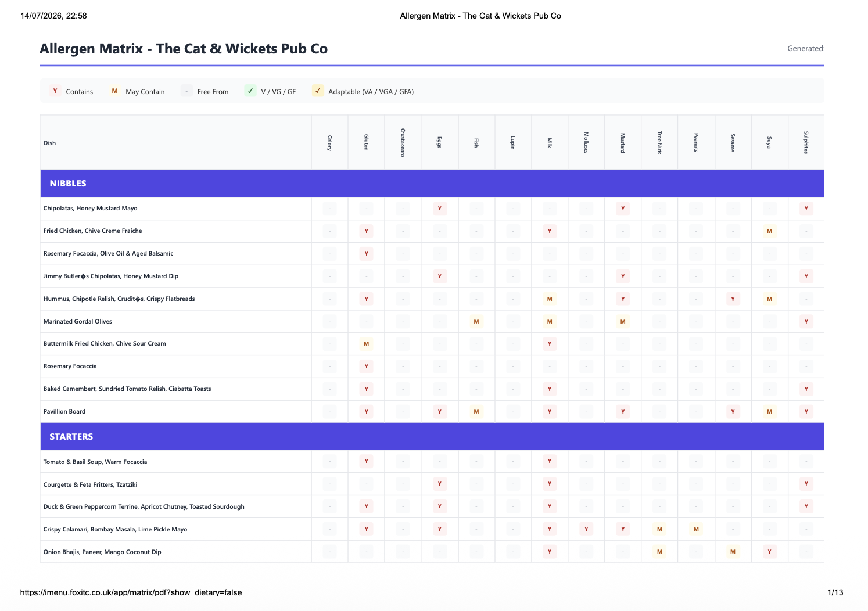Click Mustard Y badge in Jimmy Butler's Chipolatas row
Image resolution: width=868 pixels, height=611 pixels.
pos(623,276)
